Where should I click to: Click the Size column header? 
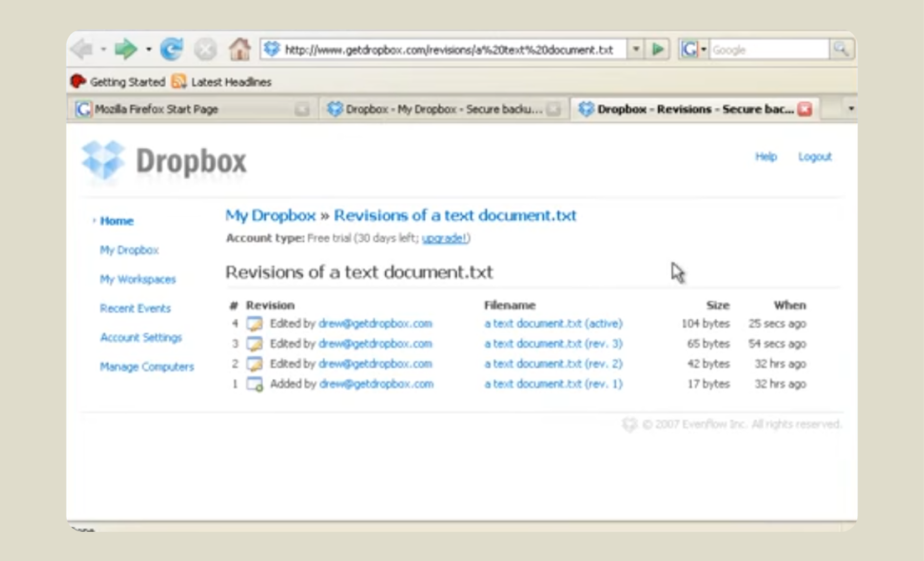[x=718, y=305]
